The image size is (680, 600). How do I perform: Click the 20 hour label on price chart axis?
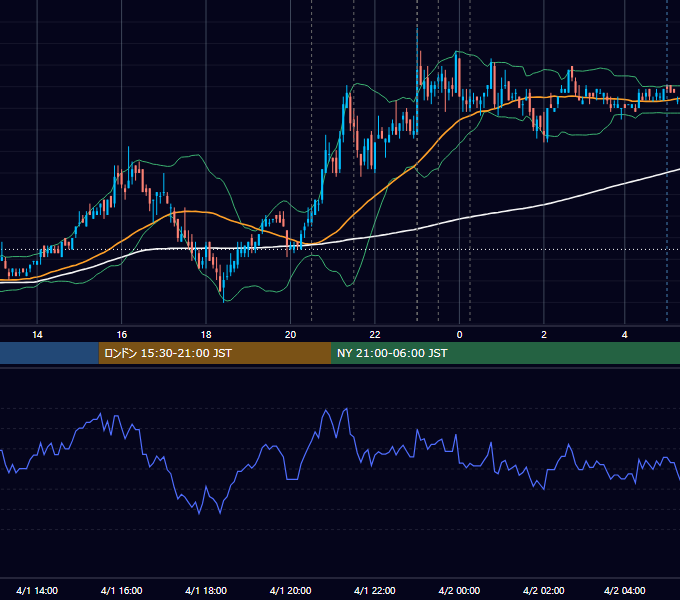tap(291, 335)
